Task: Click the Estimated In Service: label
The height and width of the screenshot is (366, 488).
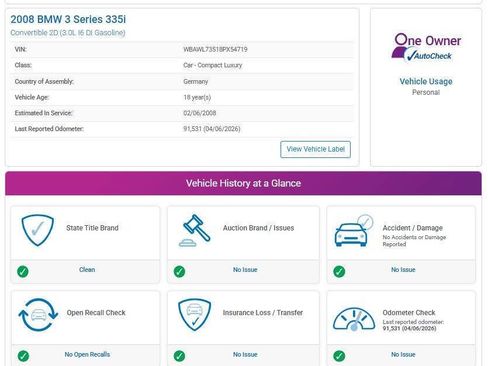Action: click(43, 113)
